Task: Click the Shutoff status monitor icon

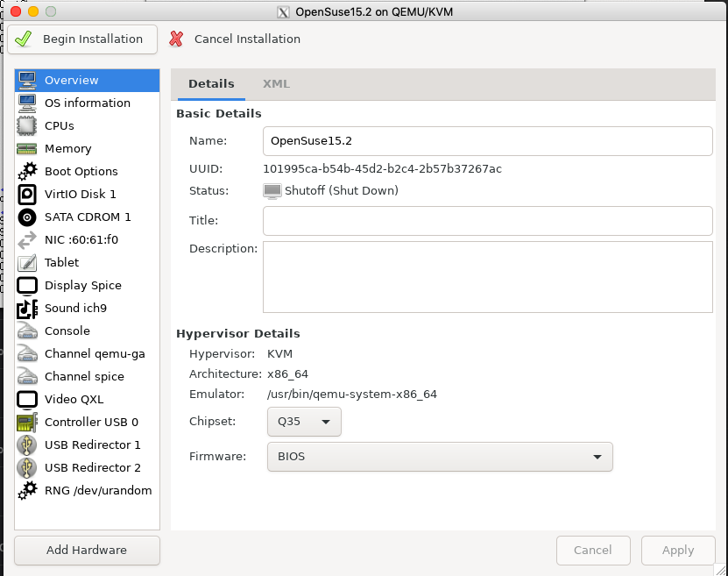Action: point(272,191)
